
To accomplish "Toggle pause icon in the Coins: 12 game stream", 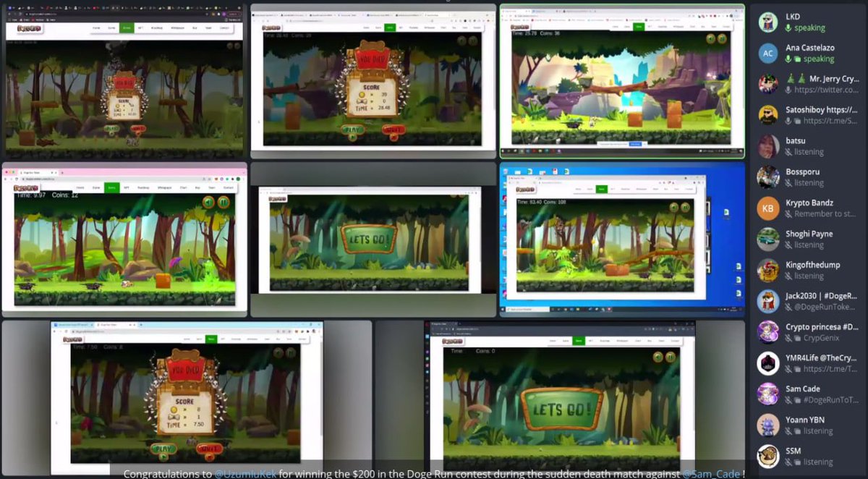I will click(x=224, y=202).
